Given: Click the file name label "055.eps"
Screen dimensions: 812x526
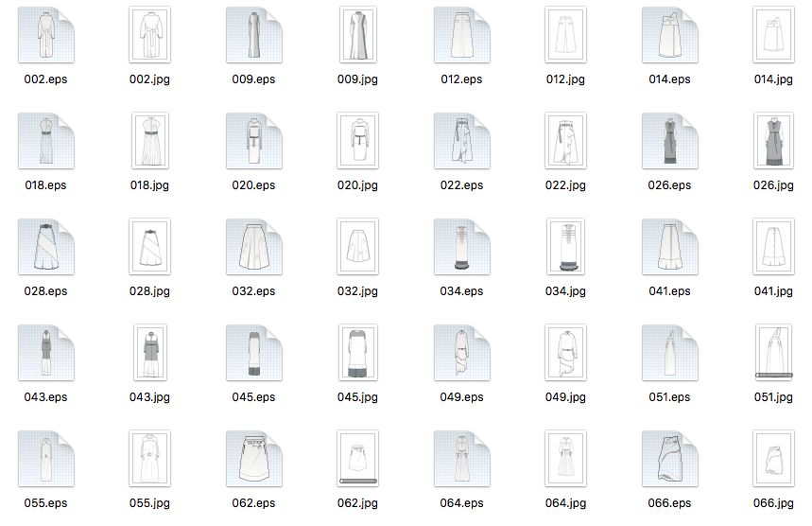Looking at the screenshot, I should pyautogui.click(x=45, y=503).
